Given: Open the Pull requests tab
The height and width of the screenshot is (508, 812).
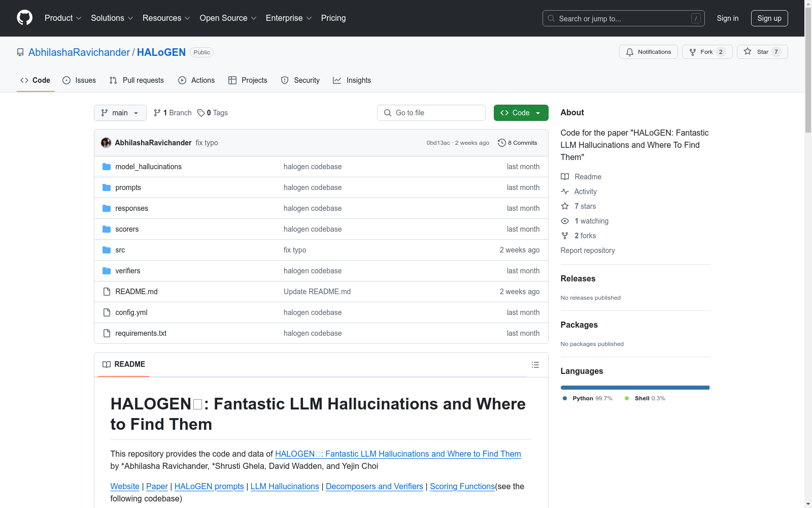Looking at the screenshot, I should tap(137, 80).
